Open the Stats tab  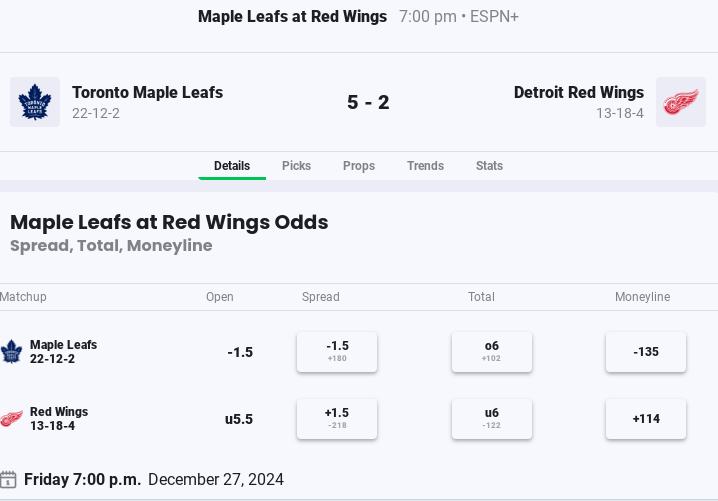pos(490,166)
